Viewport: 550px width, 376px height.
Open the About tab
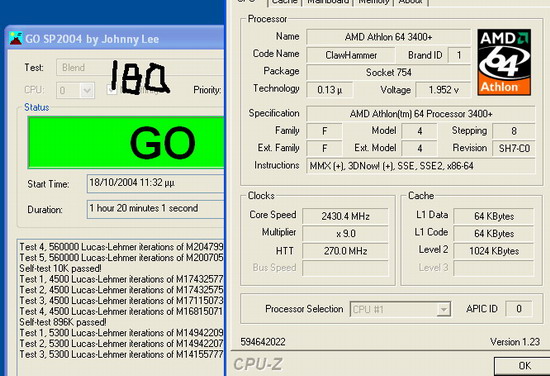tap(411, 2)
